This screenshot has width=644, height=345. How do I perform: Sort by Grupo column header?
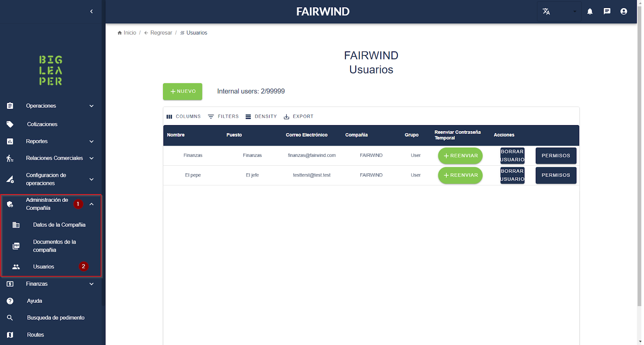click(x=412, y=135)
